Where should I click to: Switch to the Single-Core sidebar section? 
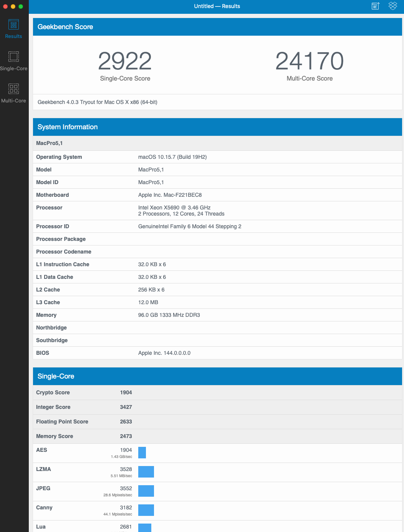point(14,61)
